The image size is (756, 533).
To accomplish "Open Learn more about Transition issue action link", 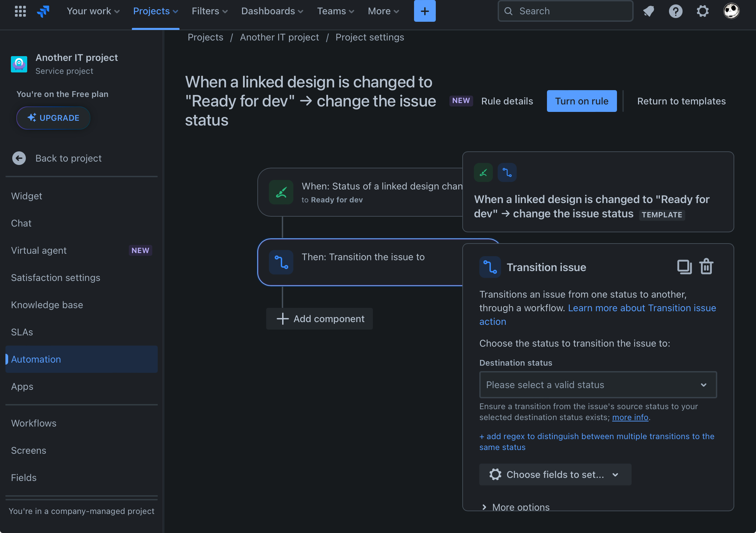I will click(x=642, y=308).
